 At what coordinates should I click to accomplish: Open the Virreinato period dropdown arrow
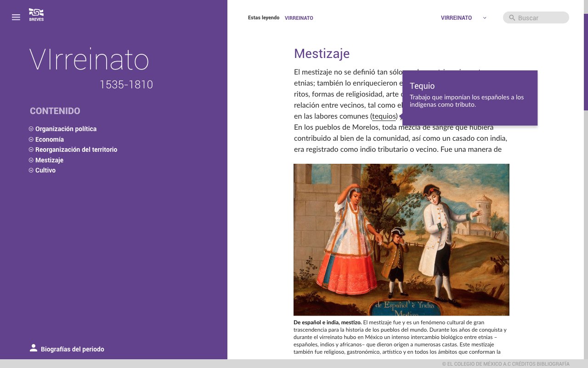pos(485,18)
